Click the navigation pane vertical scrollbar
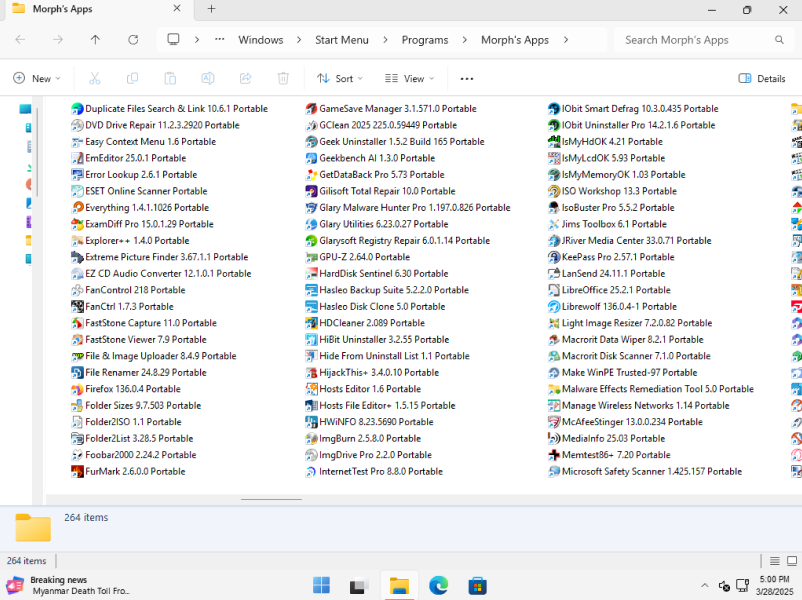This screenshot has width=802, height=600. 37,151
